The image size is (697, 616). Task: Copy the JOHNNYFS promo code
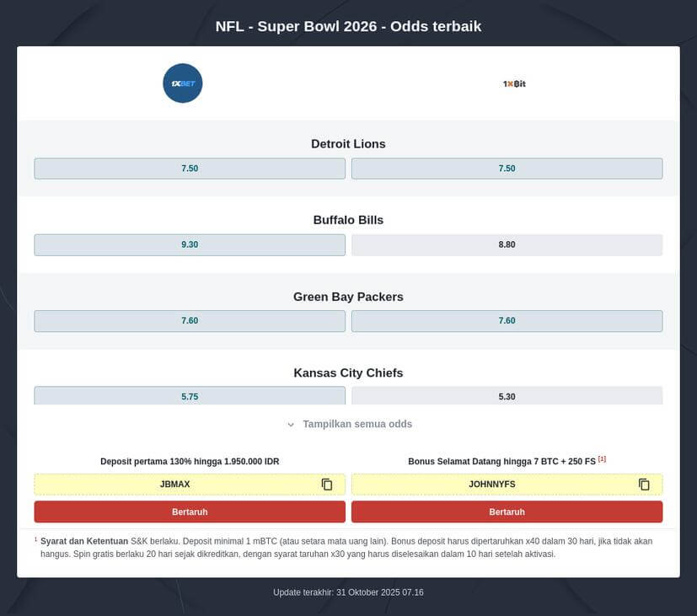644,485
